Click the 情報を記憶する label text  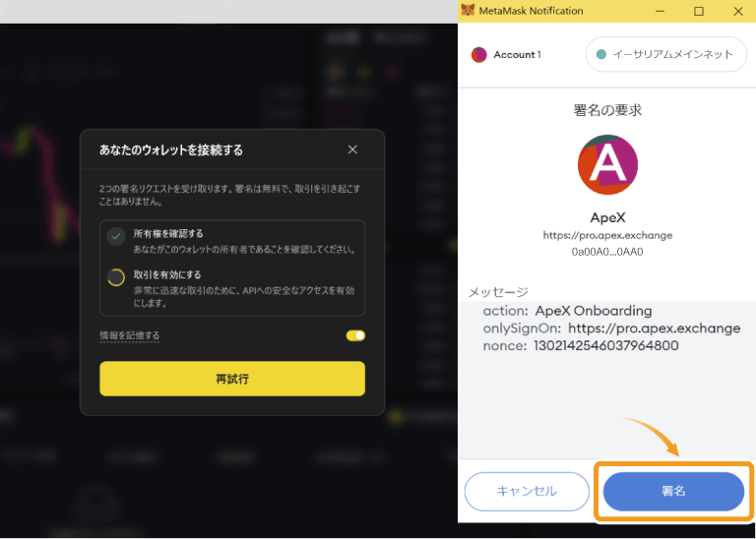point(130,335)
